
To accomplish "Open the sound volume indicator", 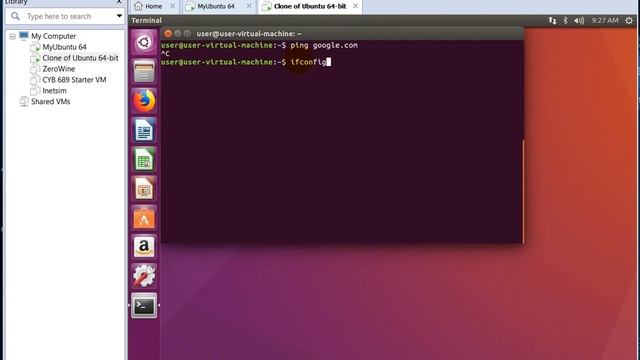I will coord(579,20).
